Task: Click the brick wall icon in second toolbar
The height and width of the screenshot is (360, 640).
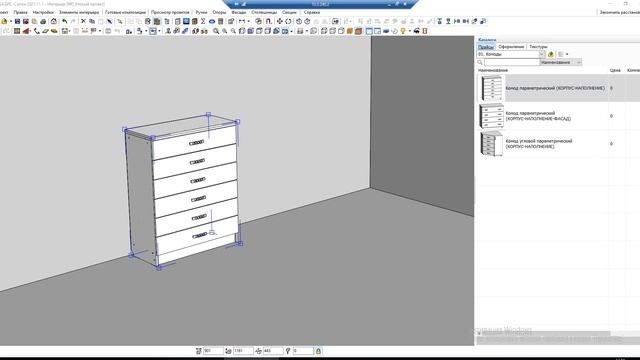Action: tap(17, 31)
